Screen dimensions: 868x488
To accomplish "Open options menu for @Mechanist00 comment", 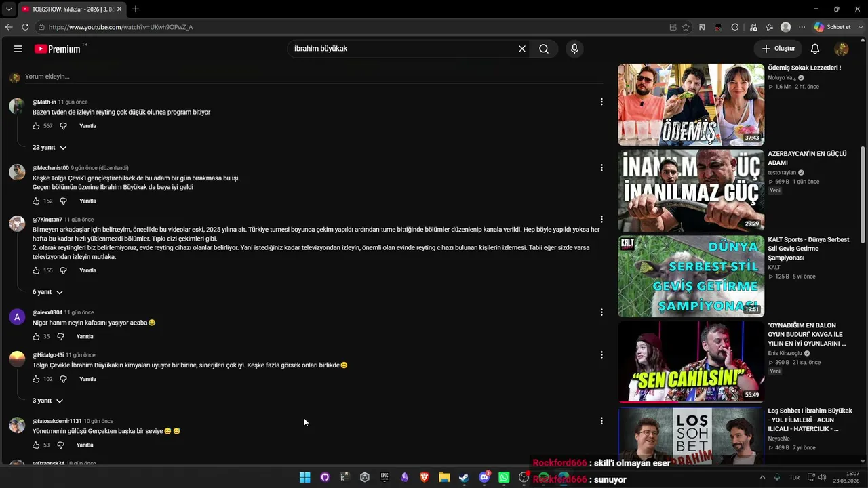I will [x=601, y=167].
